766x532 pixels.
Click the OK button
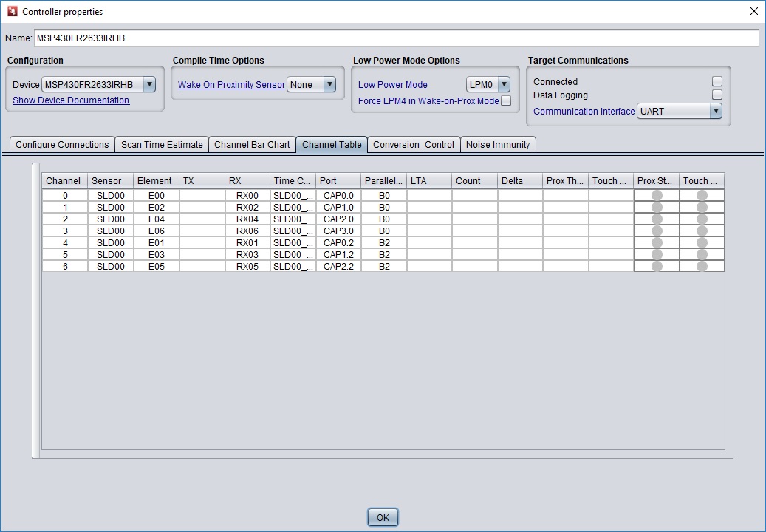(383, 517)
